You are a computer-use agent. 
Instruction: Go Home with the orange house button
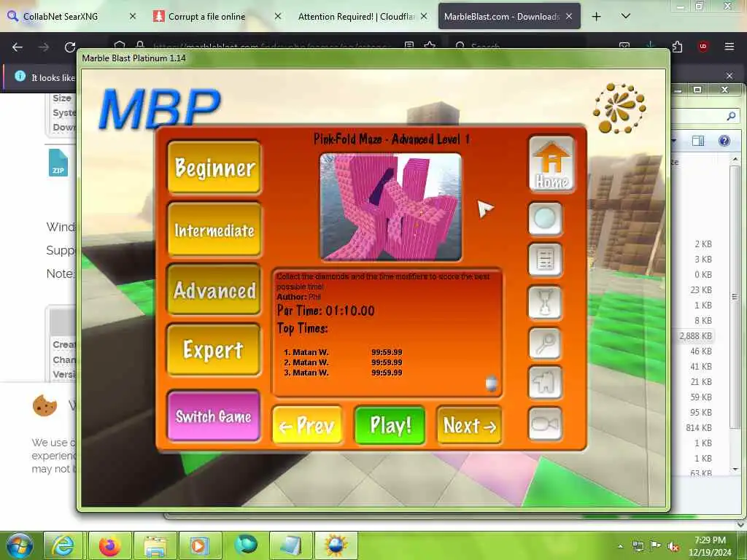tap(551, 164)
